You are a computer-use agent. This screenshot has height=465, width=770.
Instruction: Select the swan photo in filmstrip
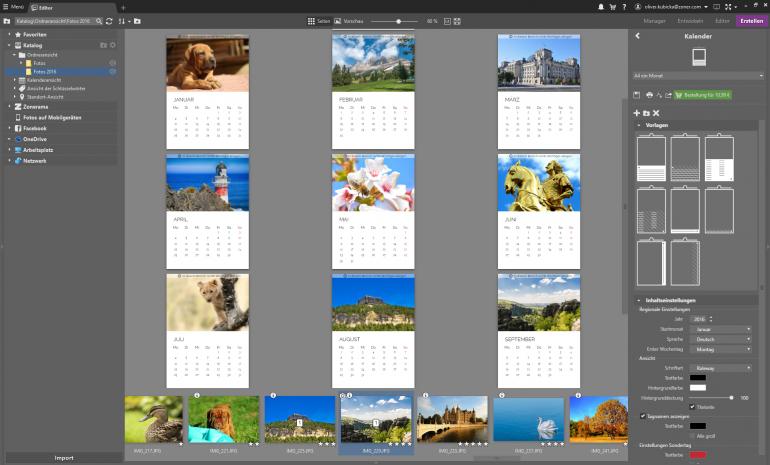coord(528,419)
